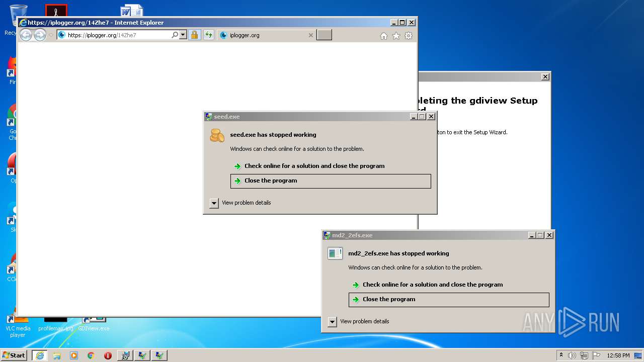Open GDIView.exe desktop icon
Image resolution: width=644 pixels, height=362 pixels.
click(x=94, y=323)
